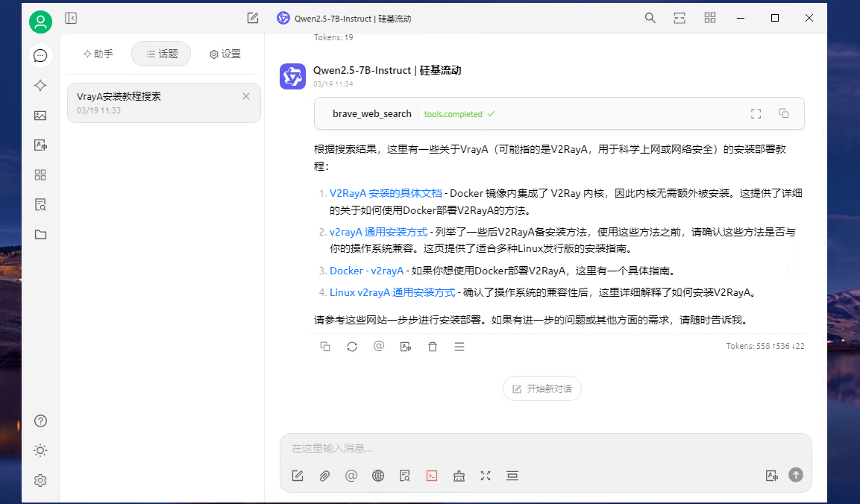Click the message timestamp 03/19 11:34
Image resolution: width=860 pixels, height=504 pixels.
(333, 84)
